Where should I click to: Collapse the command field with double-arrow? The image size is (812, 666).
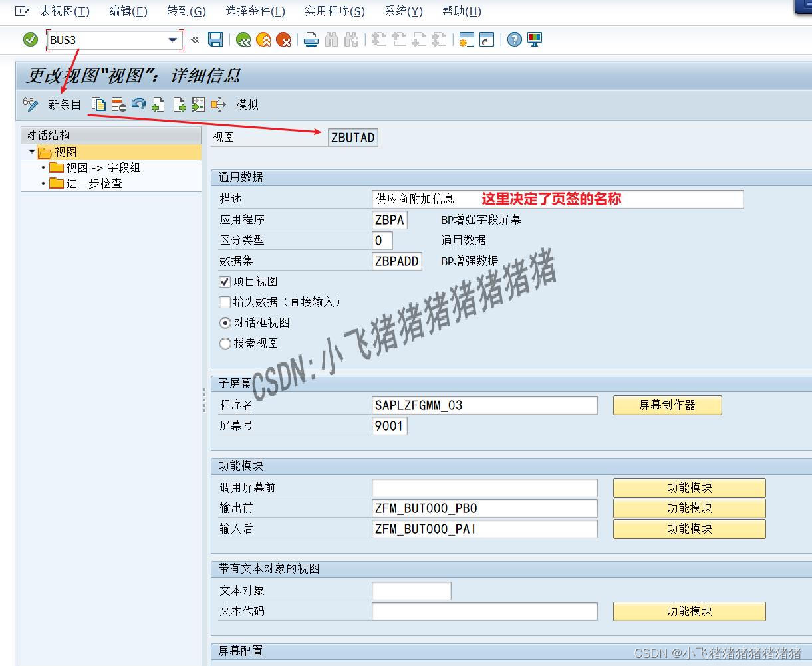point(195,40)
